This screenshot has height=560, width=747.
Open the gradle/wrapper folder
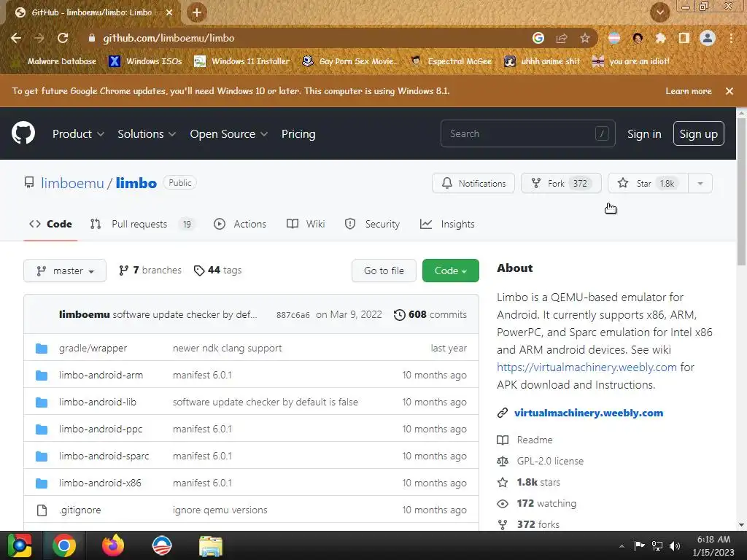pos(93,348)
